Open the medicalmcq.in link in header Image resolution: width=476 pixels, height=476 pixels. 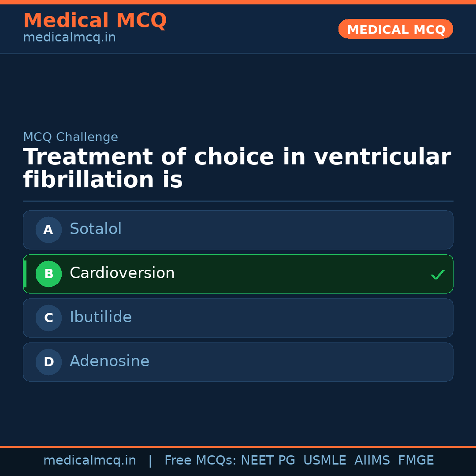69,37
